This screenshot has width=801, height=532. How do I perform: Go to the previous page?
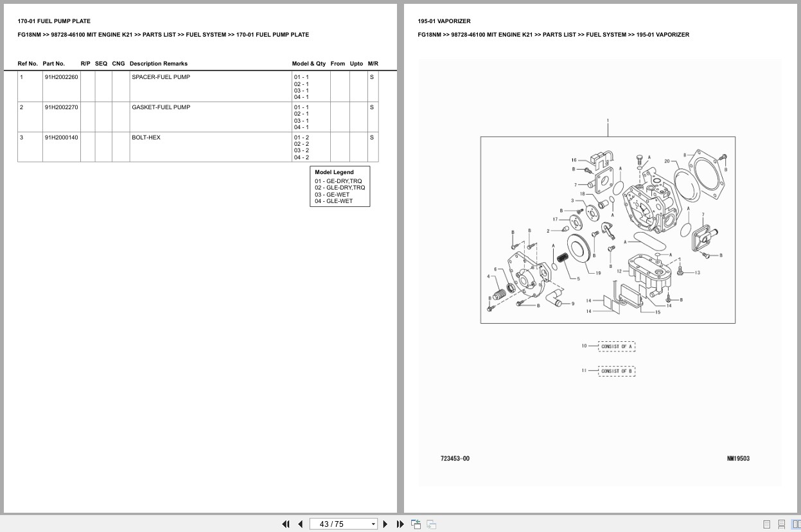[300, 524]
